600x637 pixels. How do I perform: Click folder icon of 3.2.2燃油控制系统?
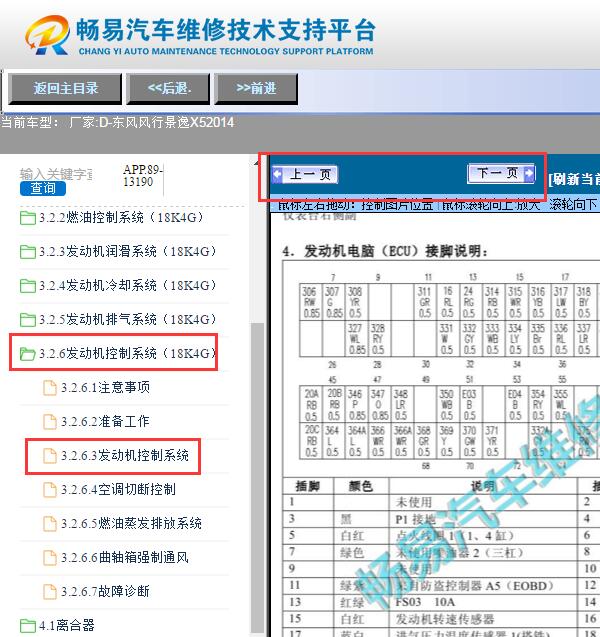pos(28,218)
